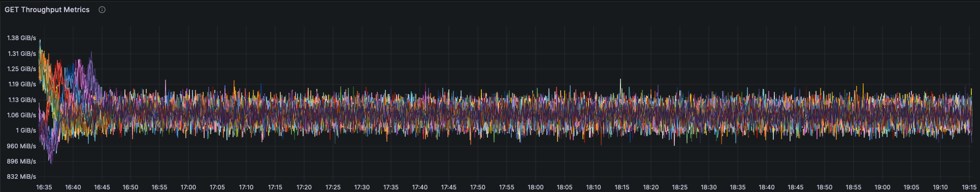Click the 1.19 GiB/s axis label

click(22, 84)
